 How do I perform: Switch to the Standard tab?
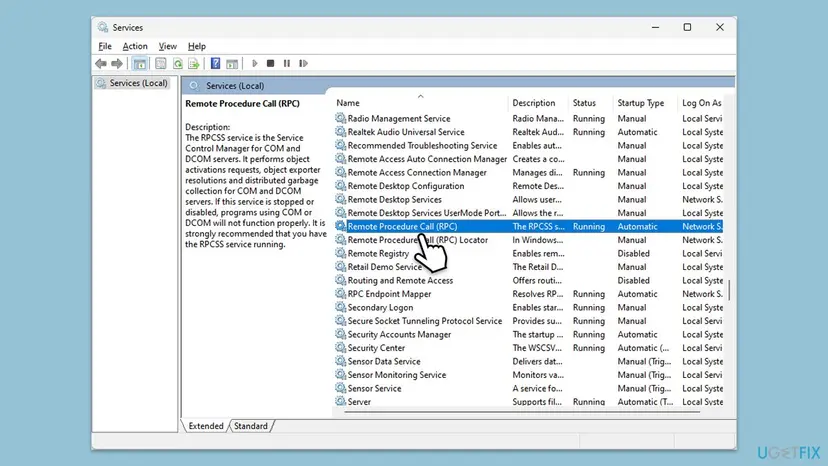pos(251,426)
